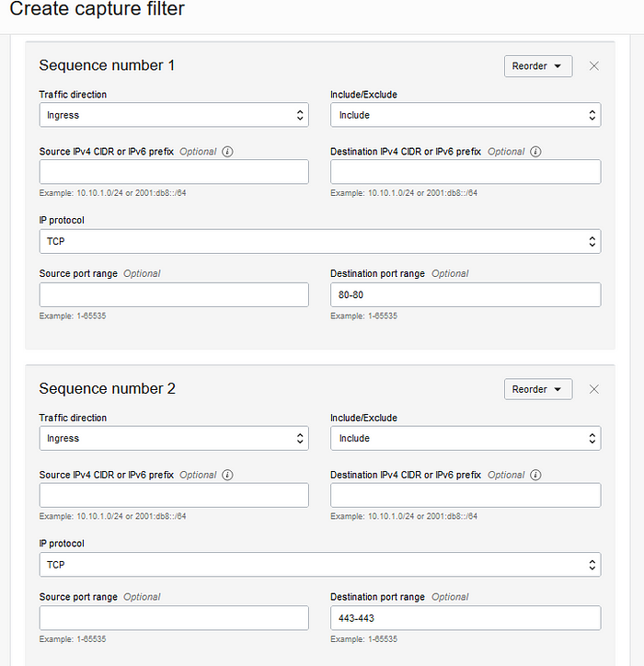Open Include/Exclude dropdown in Sequence 1
The image size is (644, 666).
tap(466, 115)
